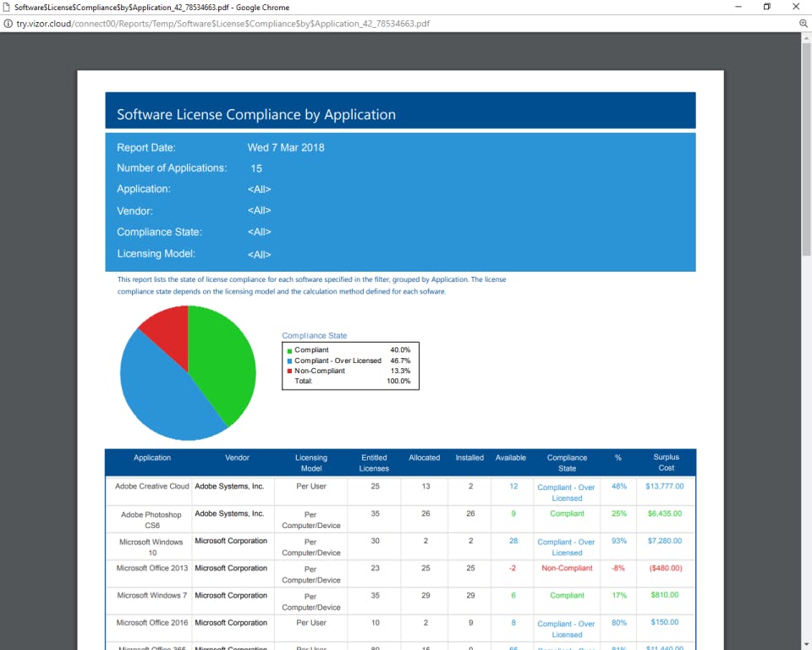Click the 'Licensing Model:' filter label
The height and width of the screenshot is (650, 812).
click(x=156, y=254)
